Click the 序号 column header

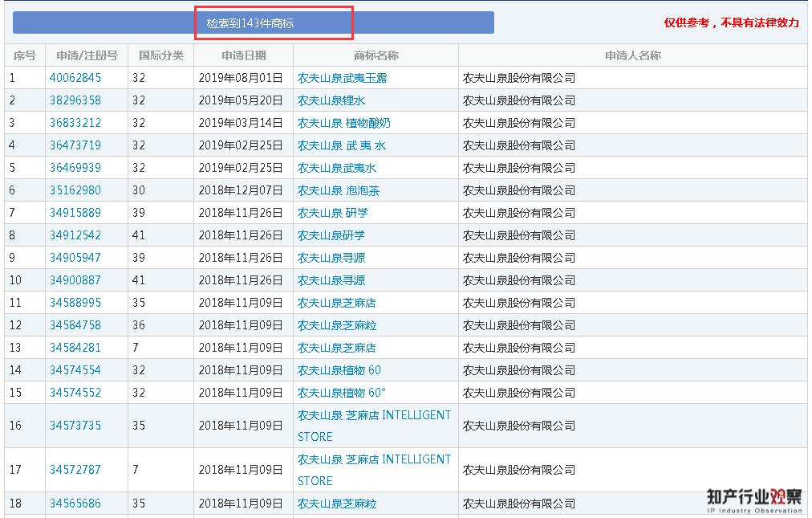[x=24, y=55]
